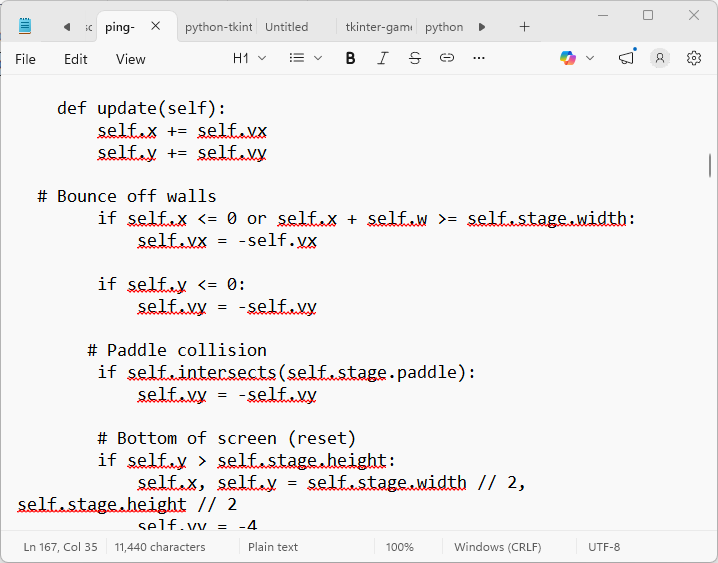Open more formatting options ellipsis
Viewport: 718px width, 563px height.
pos(479,58)
